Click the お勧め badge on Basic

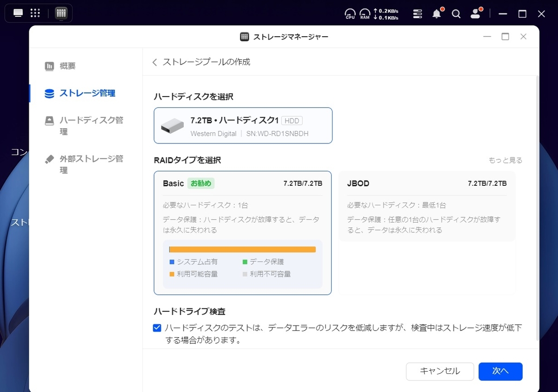(x=201, y=183)
